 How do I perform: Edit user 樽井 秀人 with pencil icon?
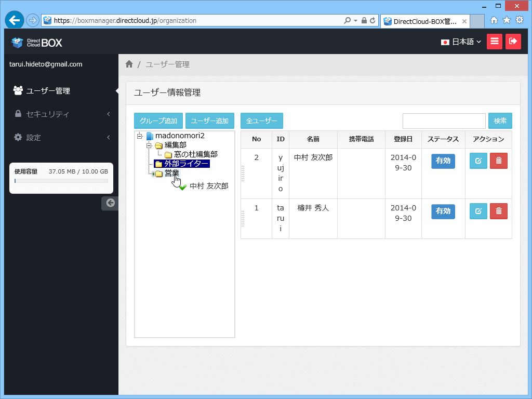(x=478, y=211)
